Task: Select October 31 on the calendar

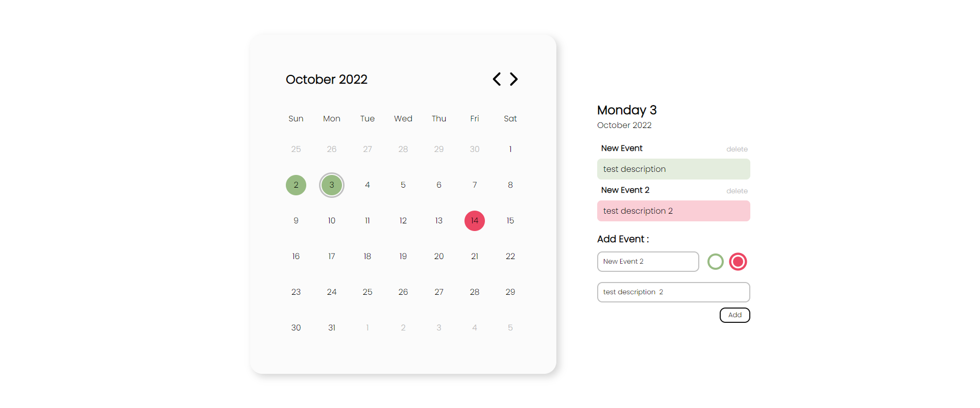Action: [x=332, y=327]
